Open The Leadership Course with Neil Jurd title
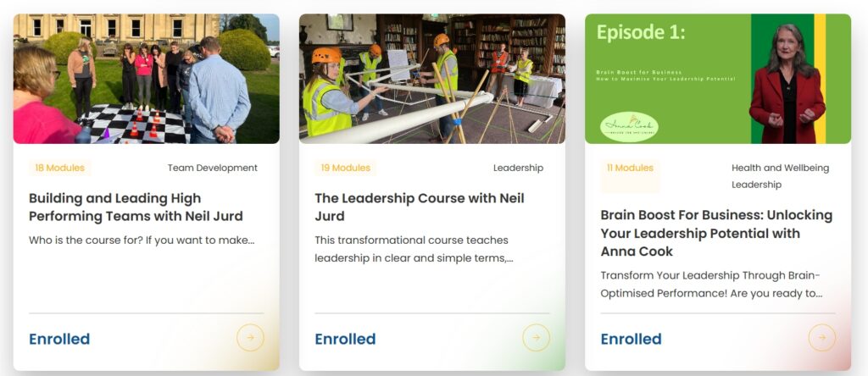The width and height of the screenshot is (868, 376). pos(420,207)
